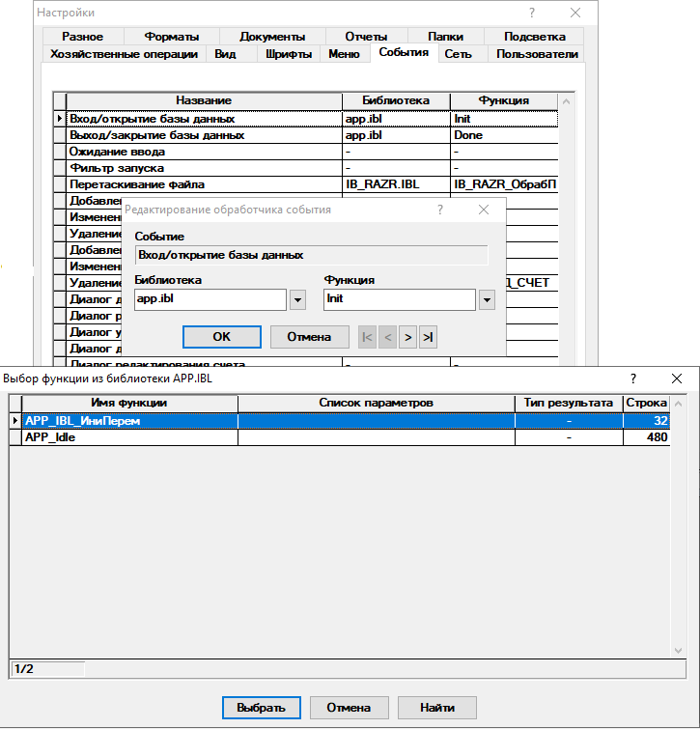Click row marker of APP_IBL_ИниПерем
The image size is (700, 729).
pyautogui.click(x=15, y=421)
